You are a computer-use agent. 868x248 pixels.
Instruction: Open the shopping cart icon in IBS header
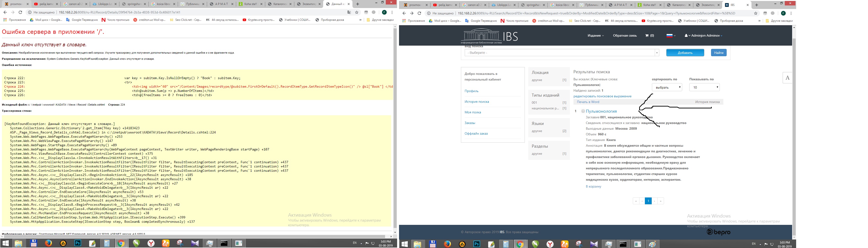pyautogui.click(x=646, y=36)
